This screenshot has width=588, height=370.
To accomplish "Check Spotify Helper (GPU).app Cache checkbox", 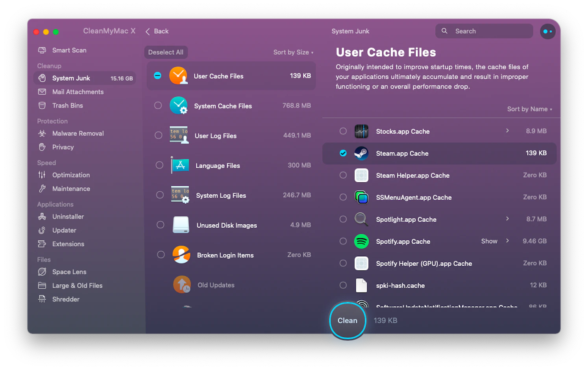I will tap(343, 263).
